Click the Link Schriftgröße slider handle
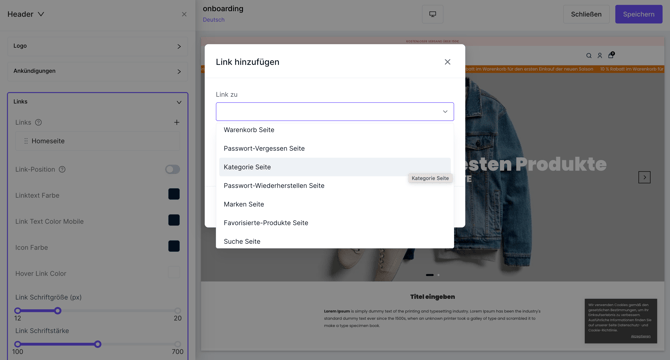This screenshot has width=670, height=360. coord(58,310)
